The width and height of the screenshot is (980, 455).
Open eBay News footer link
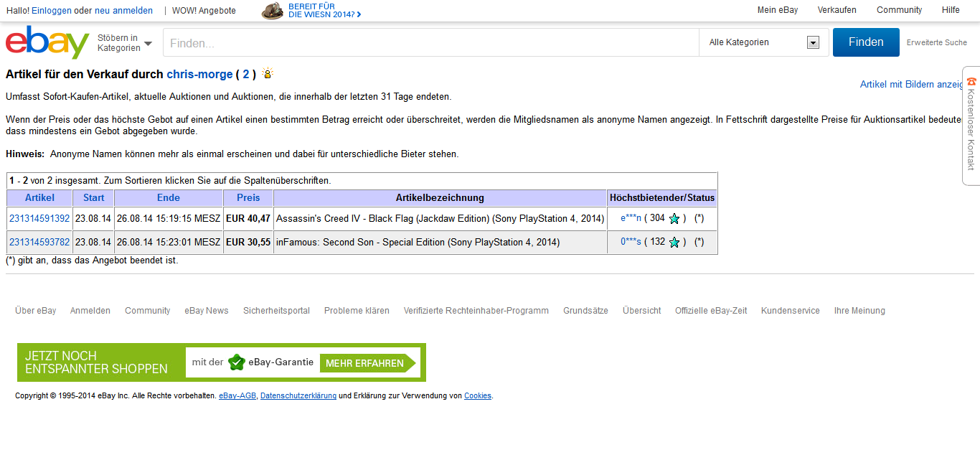point(207,311)
